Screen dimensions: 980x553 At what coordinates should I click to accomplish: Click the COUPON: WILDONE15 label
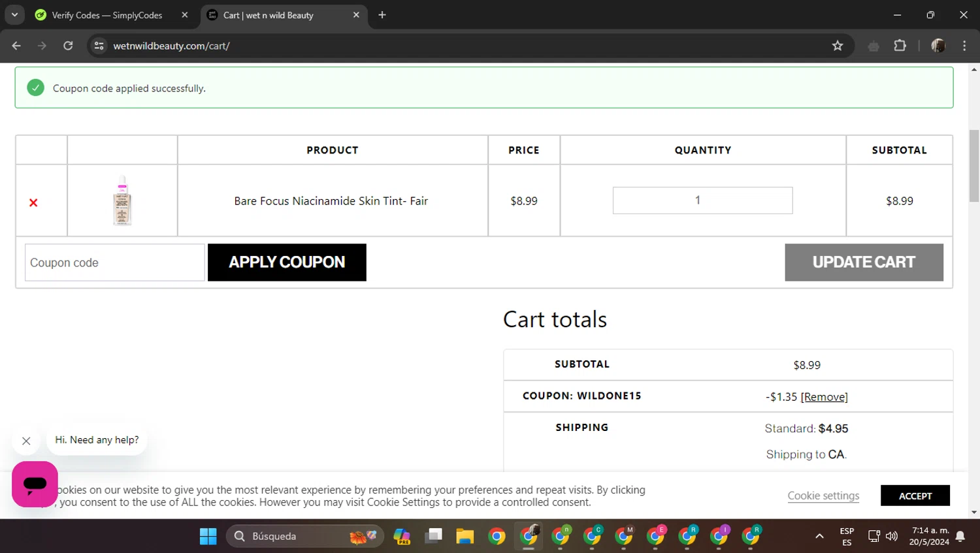pos(582,396)
